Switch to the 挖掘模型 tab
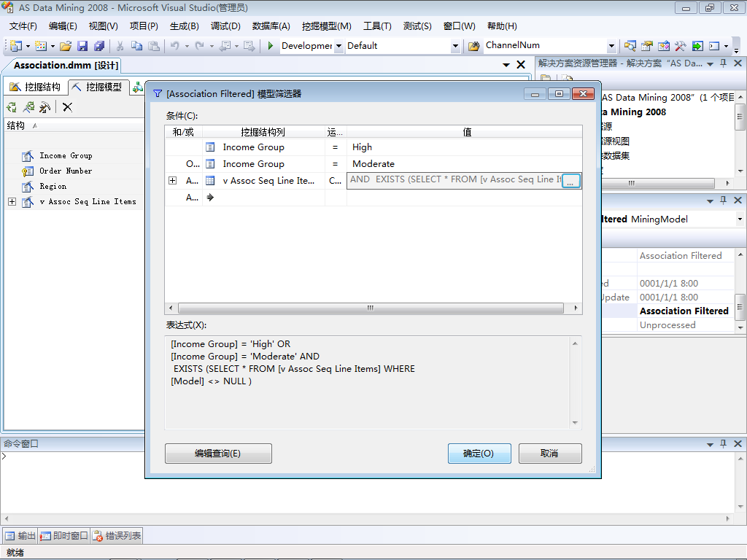This screenshot has height=560, width=747. coord(98,87)
